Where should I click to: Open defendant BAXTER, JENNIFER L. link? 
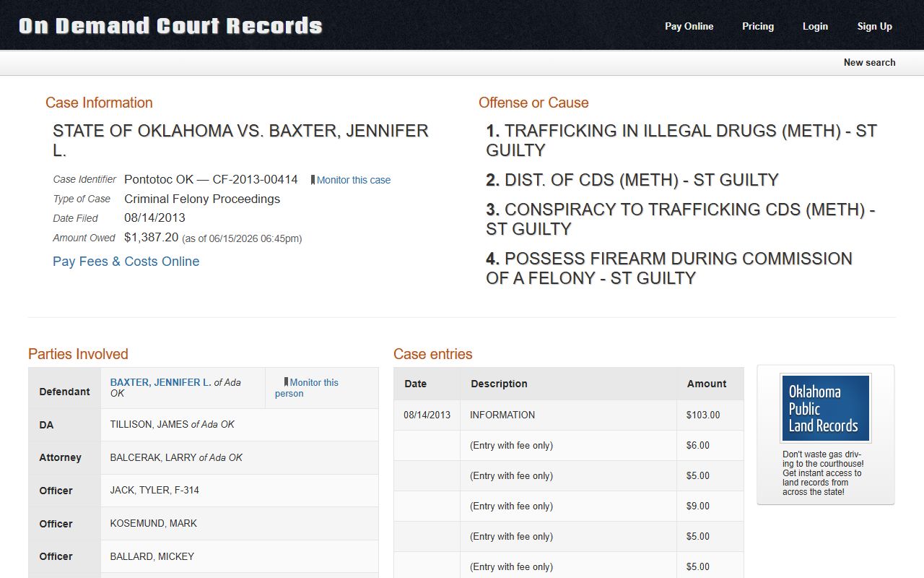point(160,382)
